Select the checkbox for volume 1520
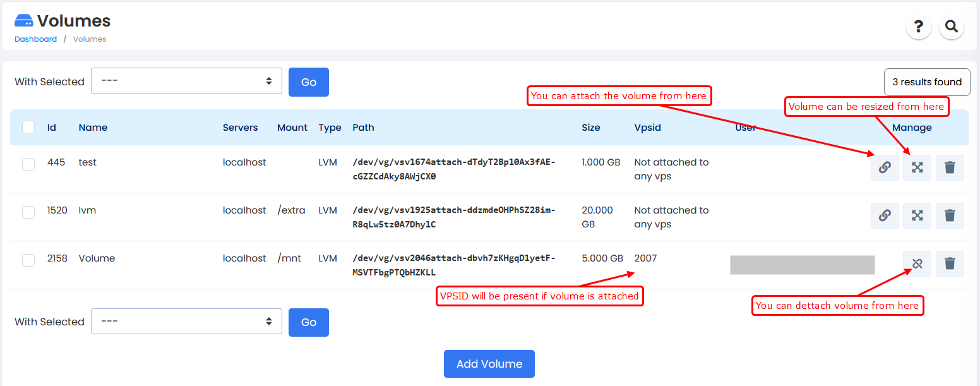 point(28,212)
